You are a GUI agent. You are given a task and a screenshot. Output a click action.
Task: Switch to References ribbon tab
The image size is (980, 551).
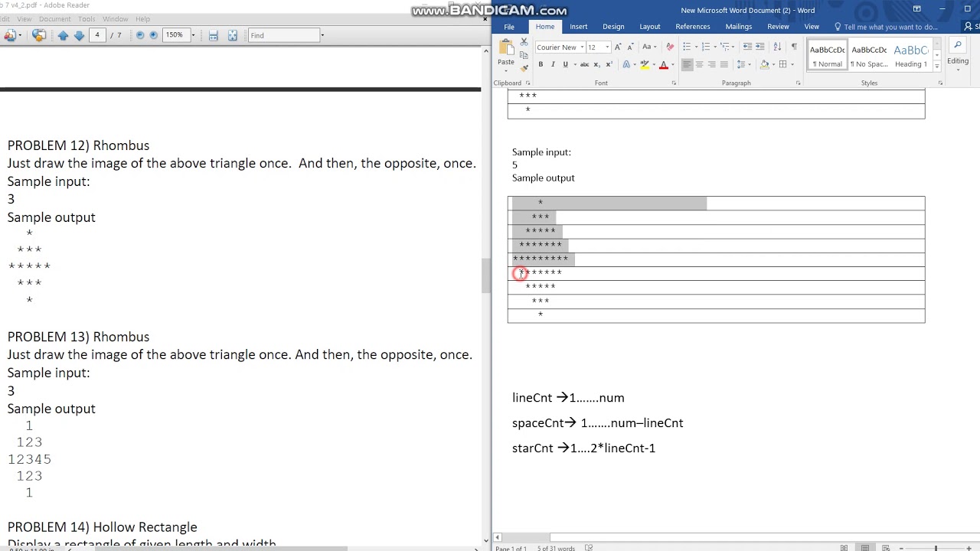point(693,27)
